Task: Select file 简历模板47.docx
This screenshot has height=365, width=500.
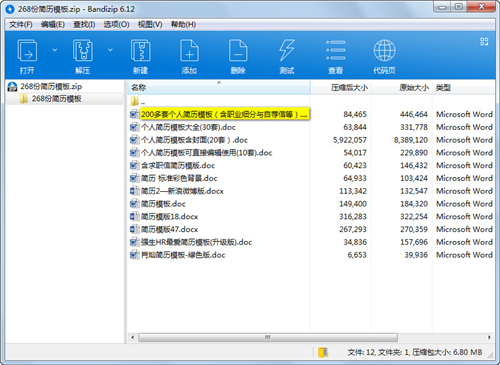Action: (169, 229)
